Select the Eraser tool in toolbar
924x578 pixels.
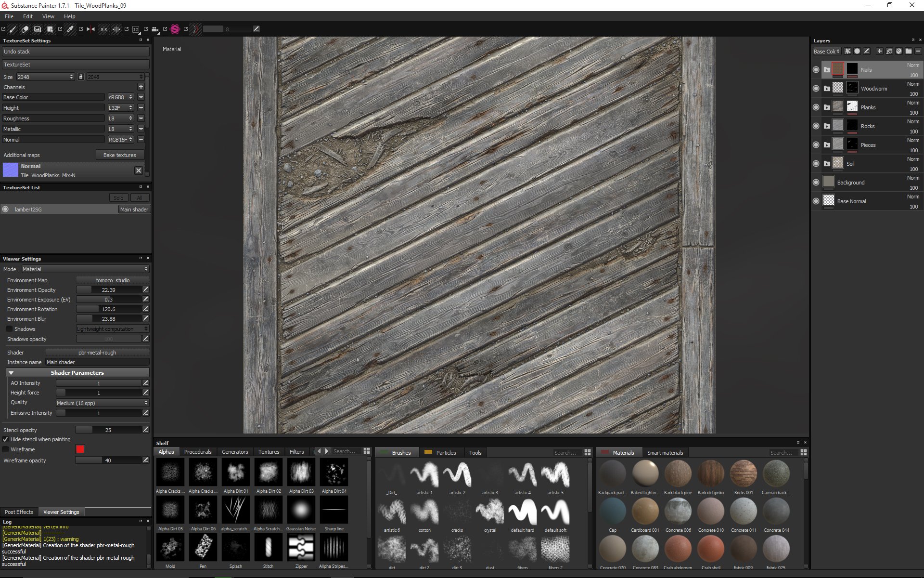[x=25, y=29]
